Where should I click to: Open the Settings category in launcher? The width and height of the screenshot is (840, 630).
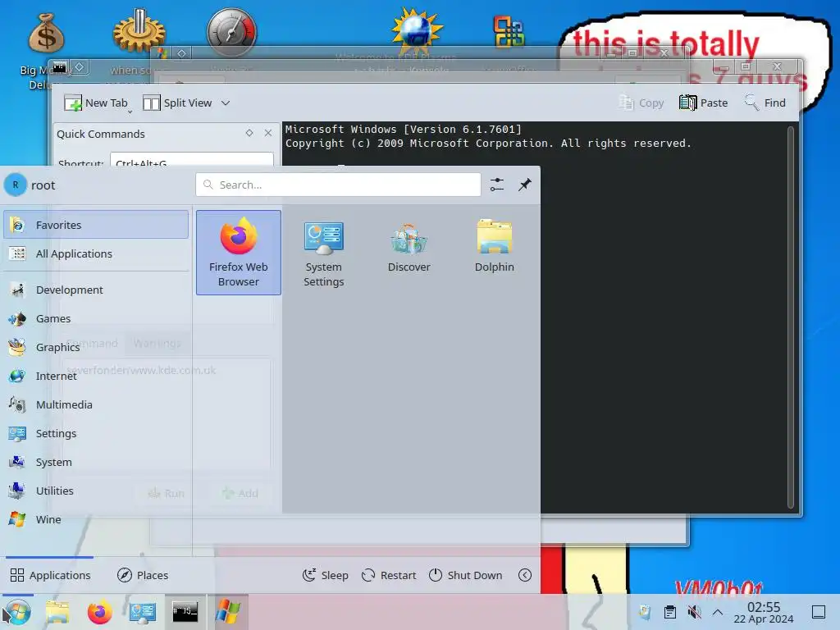[x=96, y=433]
